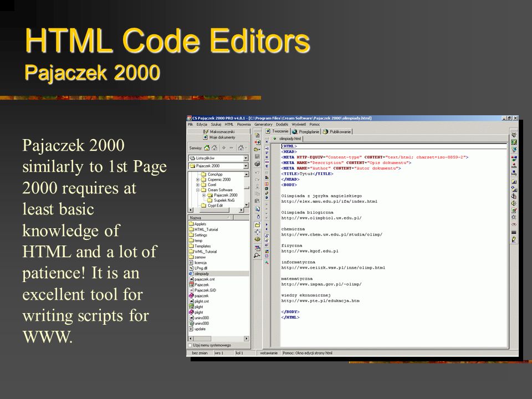Image resolution: width=532 pixels, height=399 pixels.
Task: Open the HTML_Tutorial folder
Action: [x=203, y=229]
